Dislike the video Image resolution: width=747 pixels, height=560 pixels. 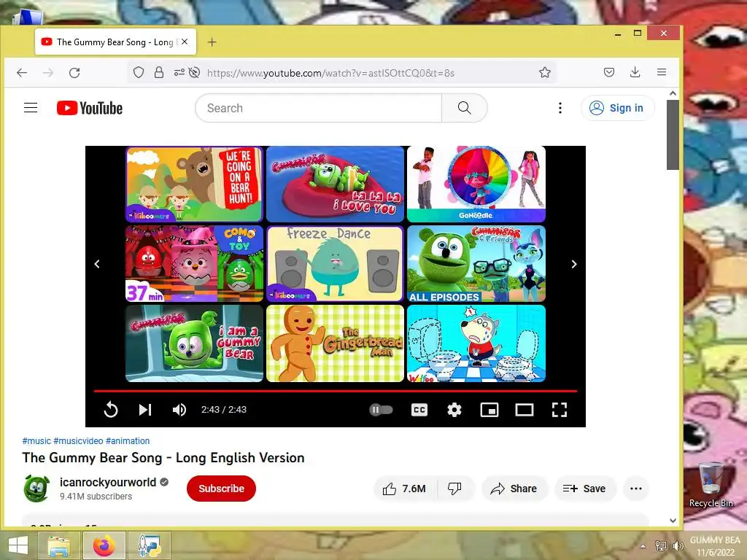pos(455,489)
